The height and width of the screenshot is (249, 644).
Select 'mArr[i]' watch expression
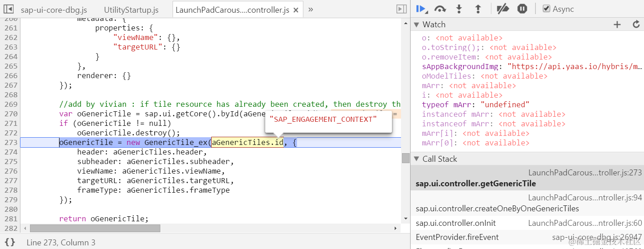tap(476, 133)
